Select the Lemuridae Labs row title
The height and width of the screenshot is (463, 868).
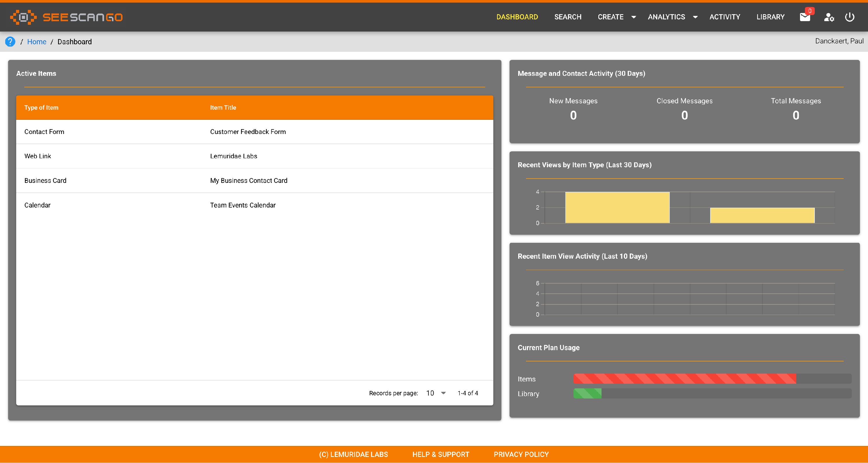click(233, 156)
